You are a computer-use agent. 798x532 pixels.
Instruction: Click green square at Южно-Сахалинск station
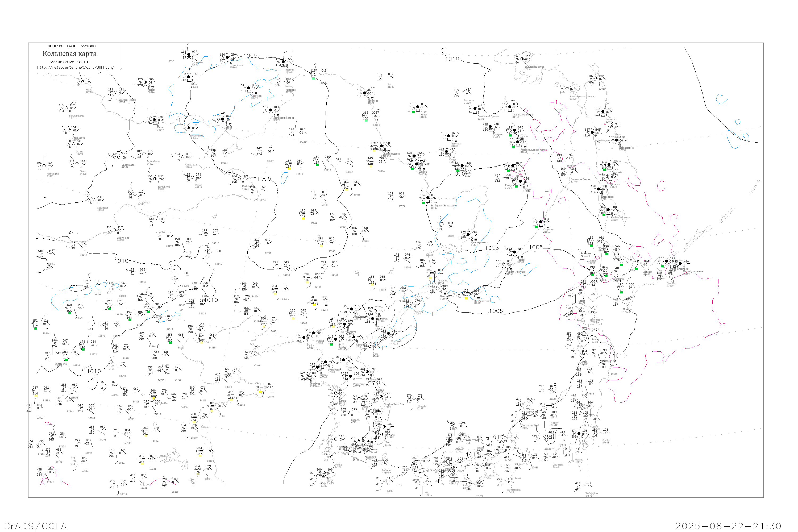pyautogui.click(x=604, y=215)
